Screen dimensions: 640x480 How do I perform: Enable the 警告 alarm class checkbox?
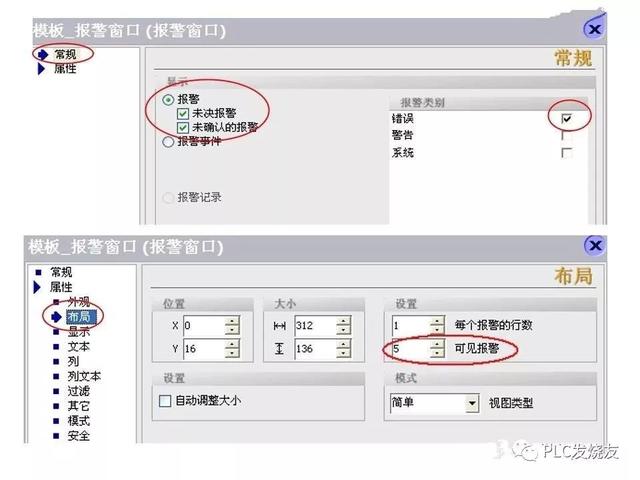(x=567, y=136)
